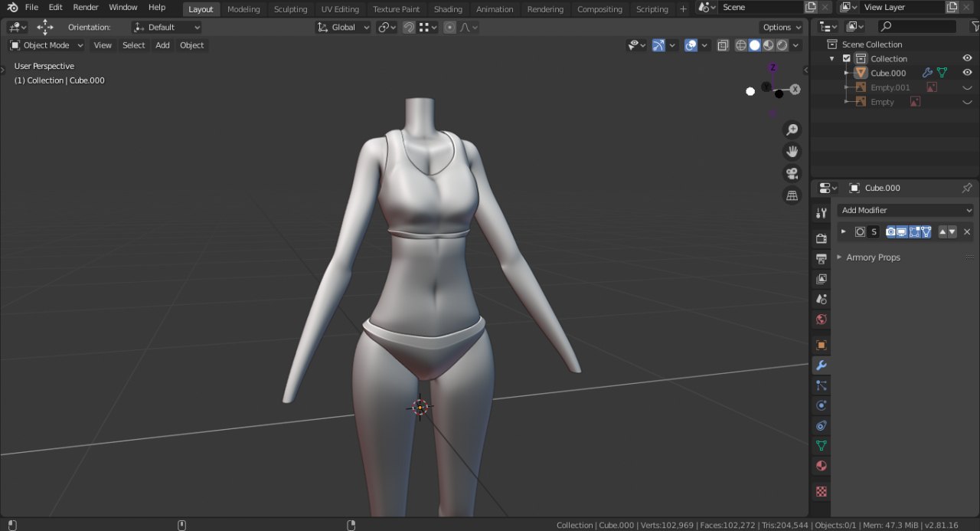The image size is (980, 531).
Task: Open viewport Select menu
Action: tap(134, 45)
